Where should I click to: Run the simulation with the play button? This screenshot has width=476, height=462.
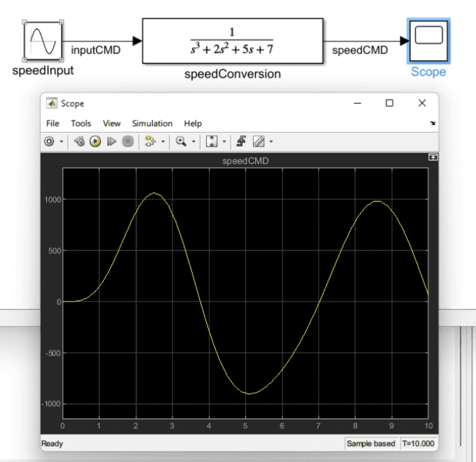point(95,141)
